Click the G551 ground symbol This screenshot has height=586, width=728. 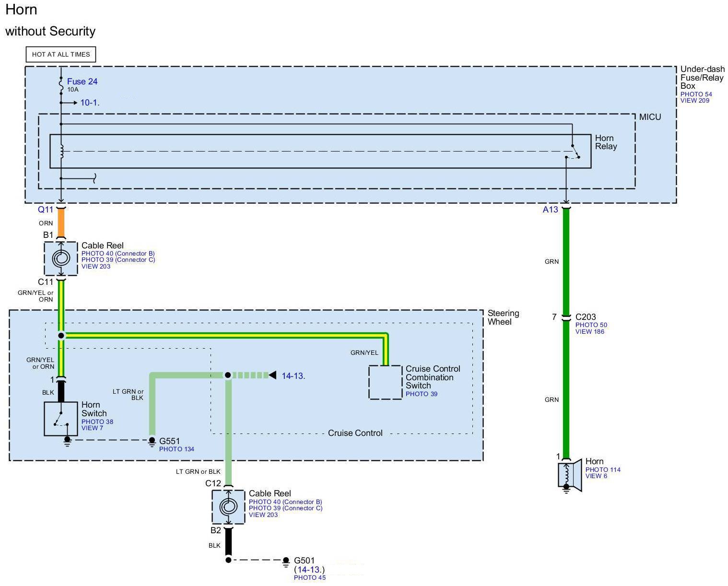(x=152, y=441)
